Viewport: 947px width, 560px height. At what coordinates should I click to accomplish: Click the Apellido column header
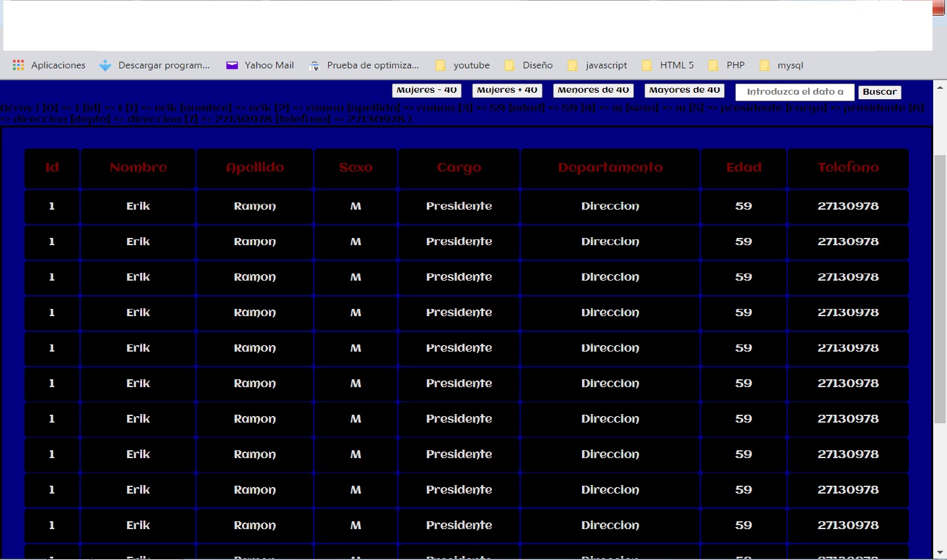(x=255, y=168)
